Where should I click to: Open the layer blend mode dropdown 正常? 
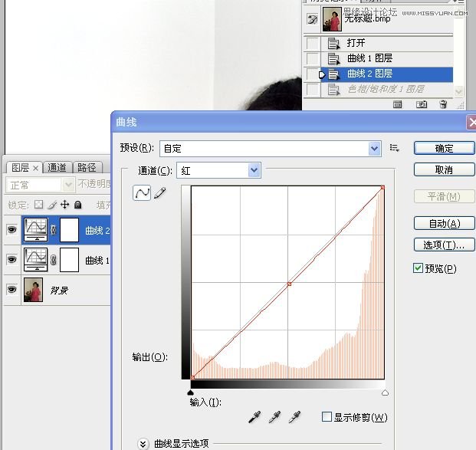pyautogui.click(x=40, y=185)
